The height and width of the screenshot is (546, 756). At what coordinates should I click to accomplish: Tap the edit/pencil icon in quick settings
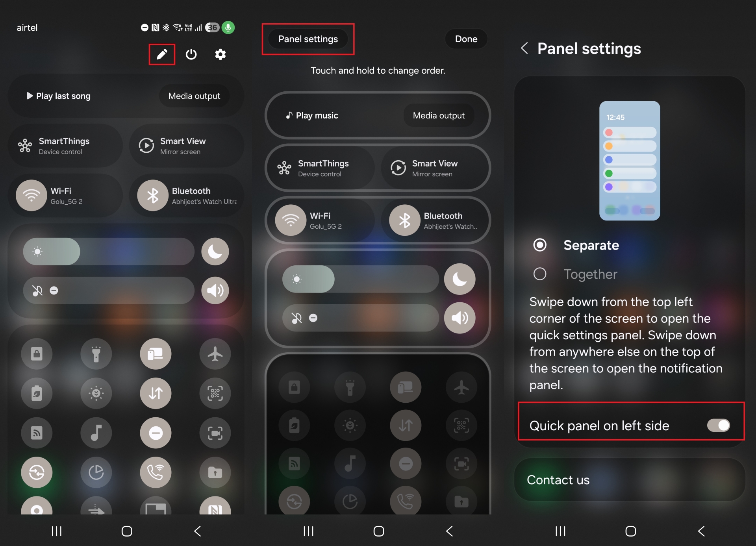click(161, 54)
